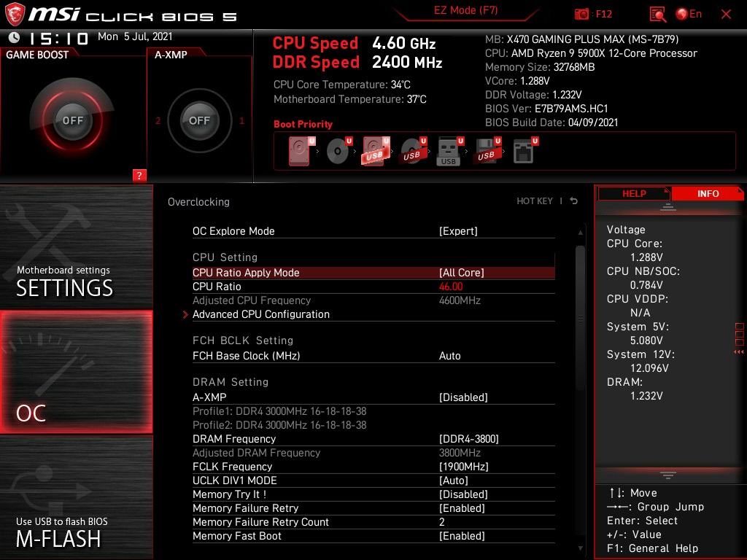
Task: Click Profile1: DDR4 3000MHz 16-18-18-38 row
Action: pos(279,411)
